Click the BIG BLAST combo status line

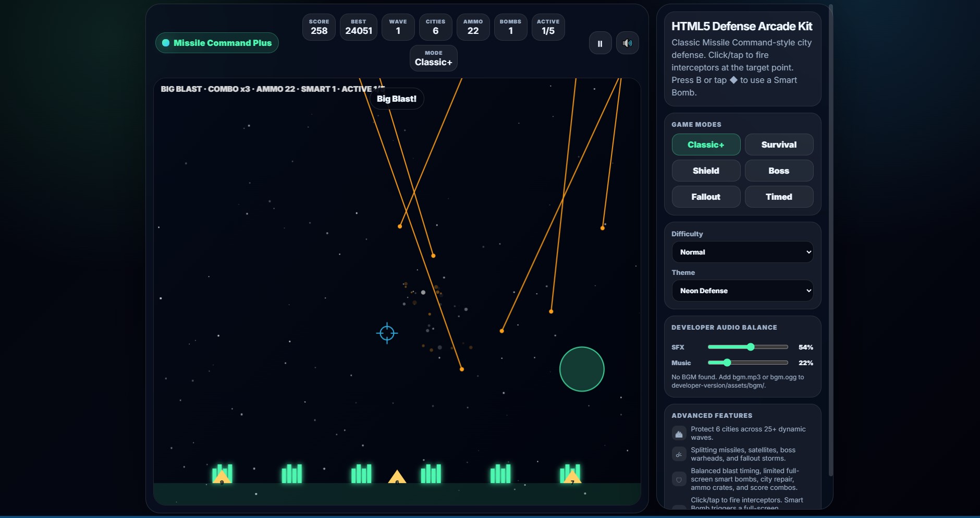pyautogui.click(x=273, y=89)
